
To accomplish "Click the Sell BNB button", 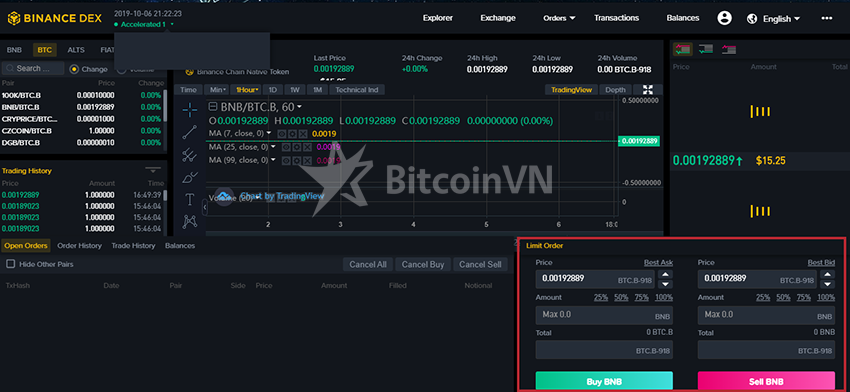I will pyautogui.click(x=766, y=381).
